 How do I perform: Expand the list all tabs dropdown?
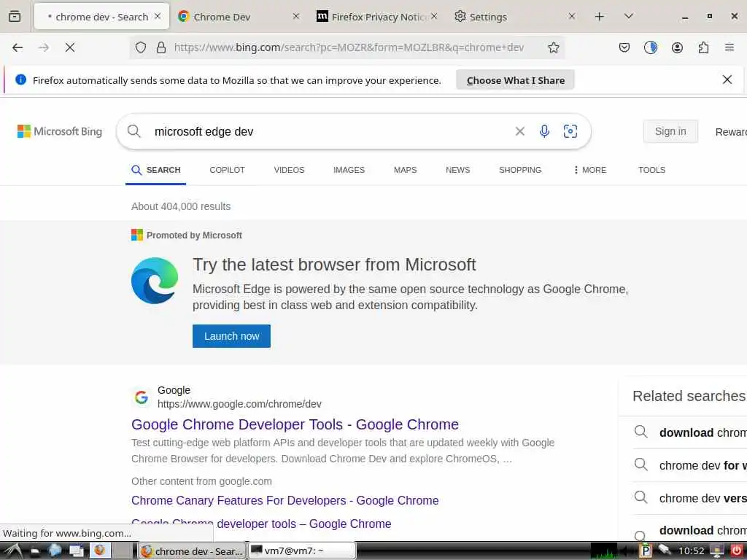pyautogui.click(x=628, y=17)
